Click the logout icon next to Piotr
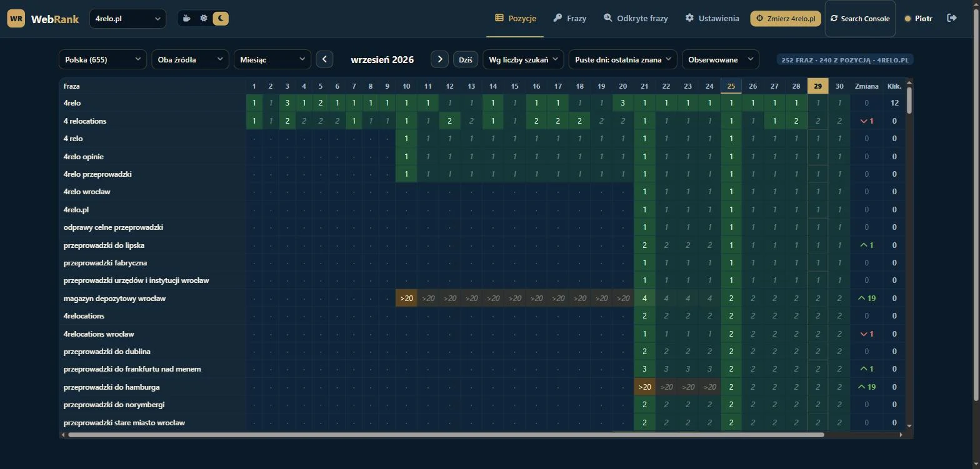This screenshot has width=980, height=469. 952,18
